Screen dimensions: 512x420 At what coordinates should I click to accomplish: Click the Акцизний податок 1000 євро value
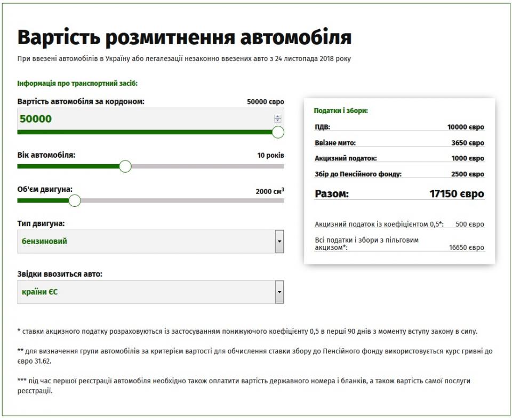(x=467, y=158)
